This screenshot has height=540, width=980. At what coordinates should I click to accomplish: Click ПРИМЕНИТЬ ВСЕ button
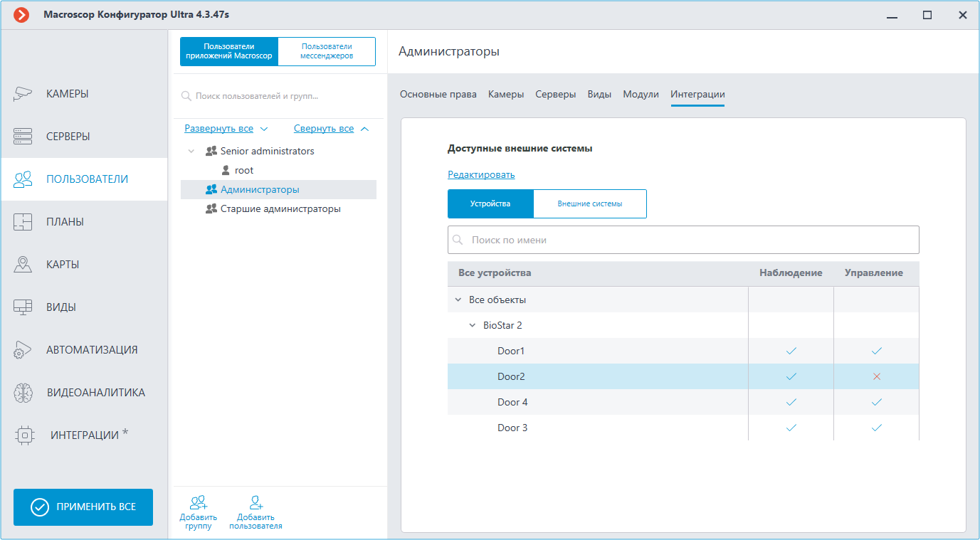tap(83, 507)
